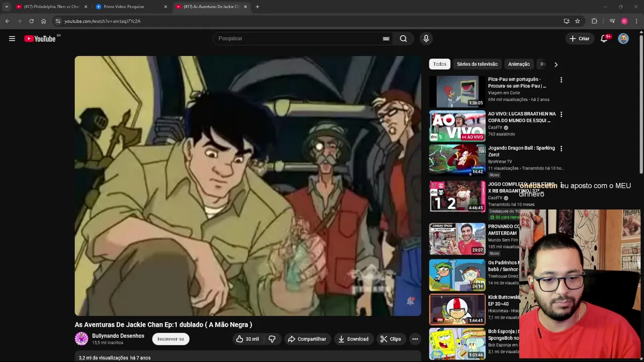
Task: Open tab search dropdown arrow
Action: tap(7, 7)
